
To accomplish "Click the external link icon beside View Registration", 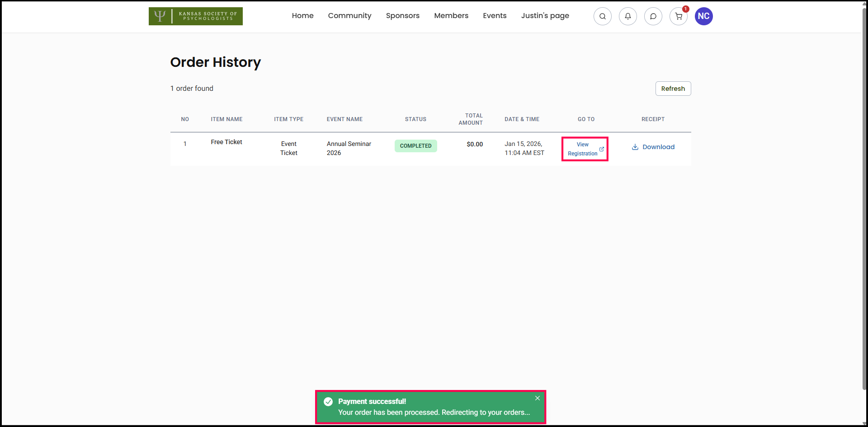I will coord(601,149).
